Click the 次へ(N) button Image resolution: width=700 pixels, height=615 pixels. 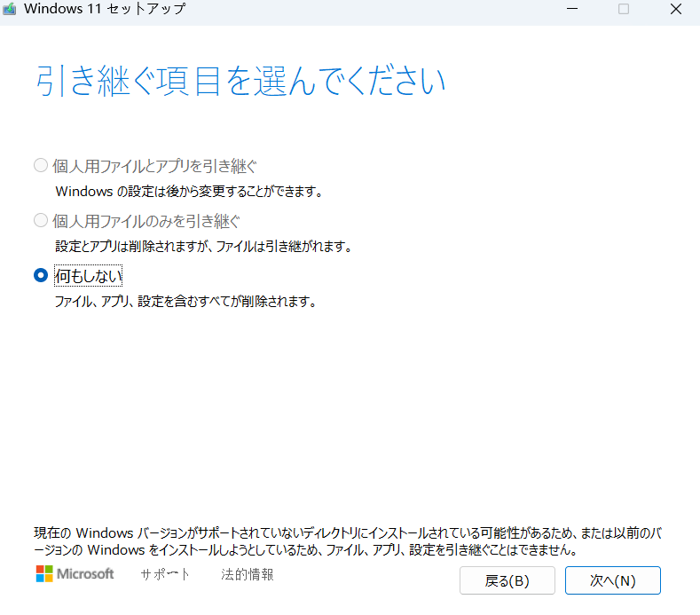[612, 580]
